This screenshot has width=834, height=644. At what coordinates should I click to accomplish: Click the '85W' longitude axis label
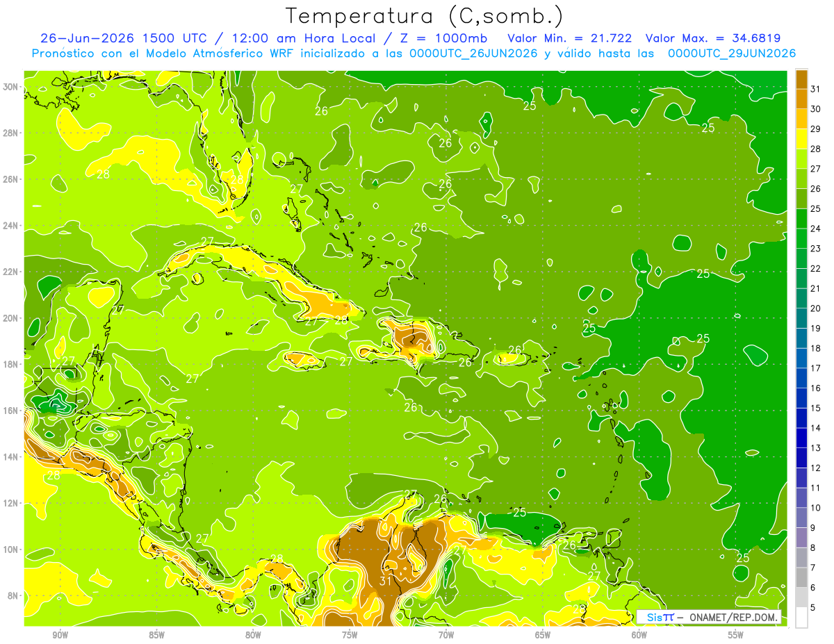click(x=156, y=635)
